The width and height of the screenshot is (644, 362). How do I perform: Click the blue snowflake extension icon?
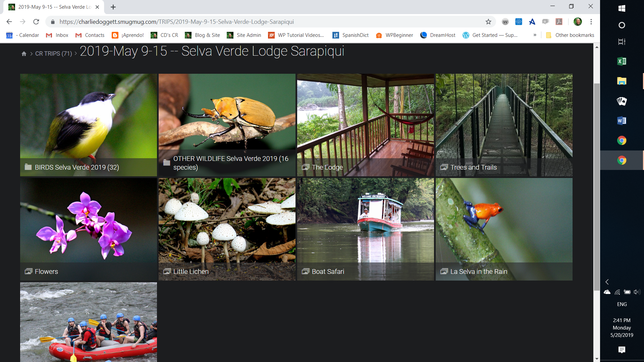(x=519, y=22)
